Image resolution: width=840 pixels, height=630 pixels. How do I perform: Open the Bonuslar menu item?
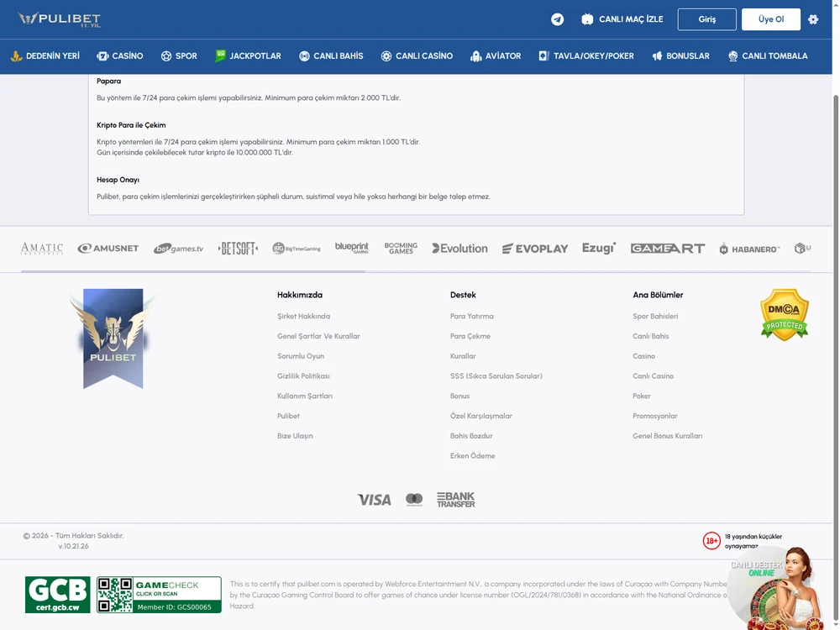681,55
